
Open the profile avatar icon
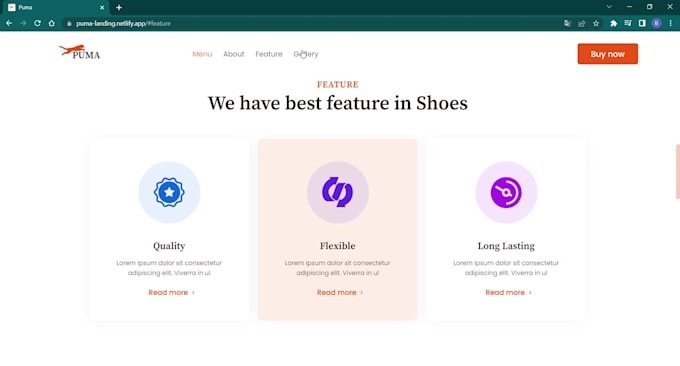click(656, 23)
